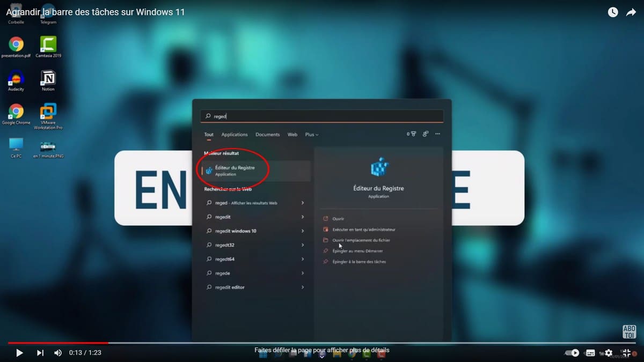Toggle subtitles on the video
Viewport: 644px width, 362px height.
click(x=590, y=353)
